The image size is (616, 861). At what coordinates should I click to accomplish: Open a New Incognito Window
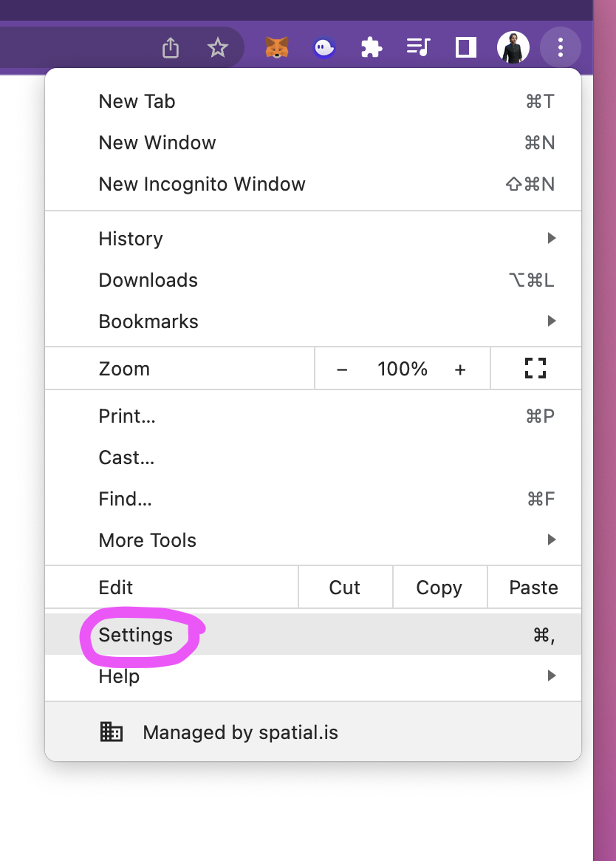(313, 184)
